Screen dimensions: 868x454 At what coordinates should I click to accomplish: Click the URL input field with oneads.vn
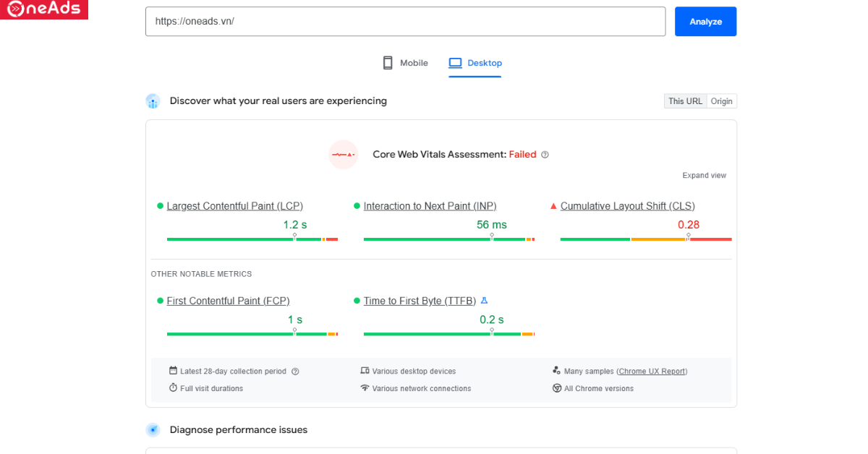(405, 22)
